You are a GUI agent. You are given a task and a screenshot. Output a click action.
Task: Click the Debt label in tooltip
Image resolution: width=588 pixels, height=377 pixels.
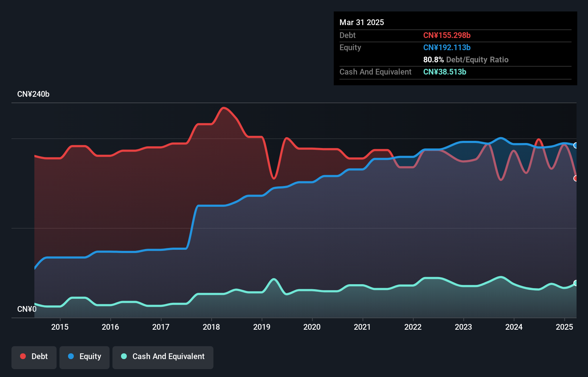pyautogui.click(x=347, y=35)
